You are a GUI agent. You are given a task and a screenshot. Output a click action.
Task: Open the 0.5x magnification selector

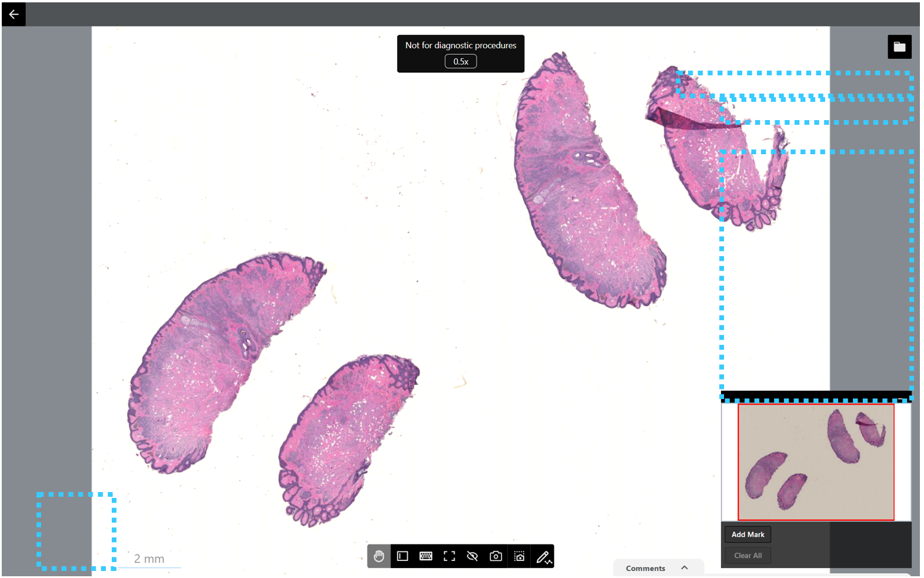click(461, 61)
